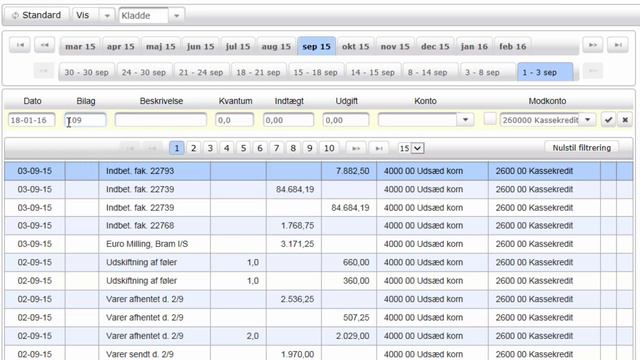Go to previous page in table pager

(x=152, y=148)
